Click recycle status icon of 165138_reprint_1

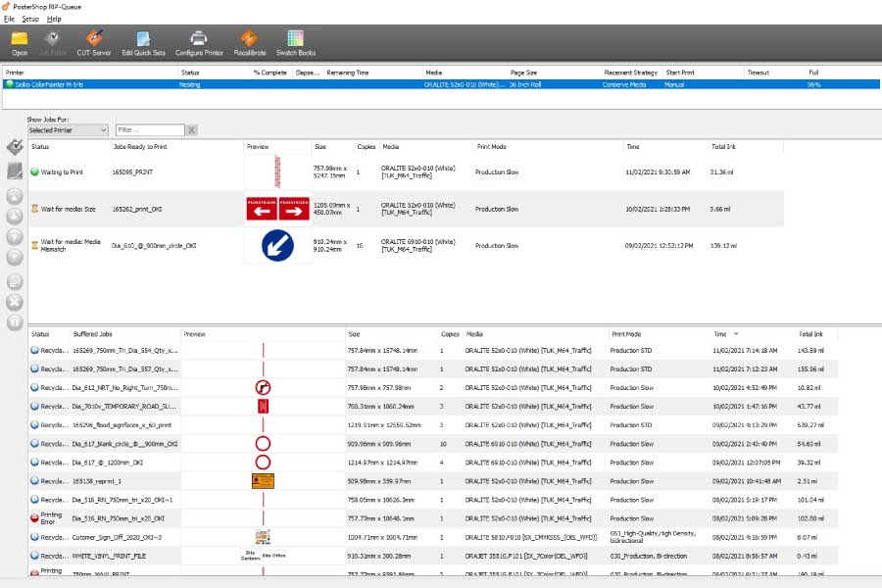[35, 481]
